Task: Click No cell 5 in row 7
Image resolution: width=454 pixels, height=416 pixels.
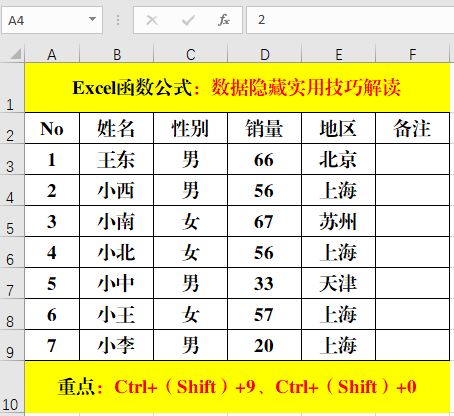Action: point(52,283)
